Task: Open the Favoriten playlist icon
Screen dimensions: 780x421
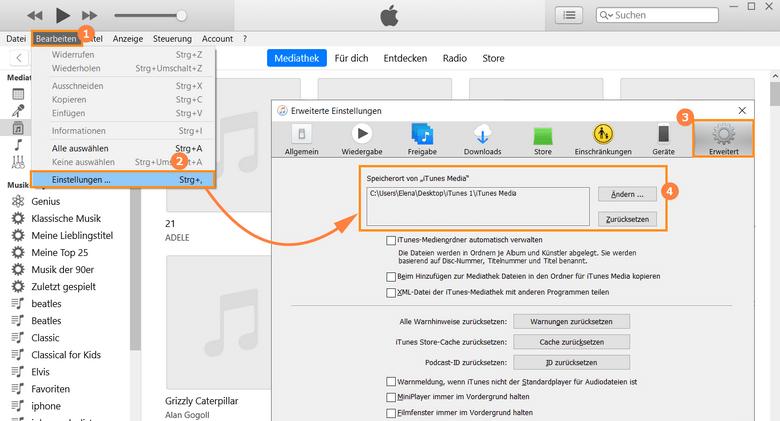Action: [18, 389]
